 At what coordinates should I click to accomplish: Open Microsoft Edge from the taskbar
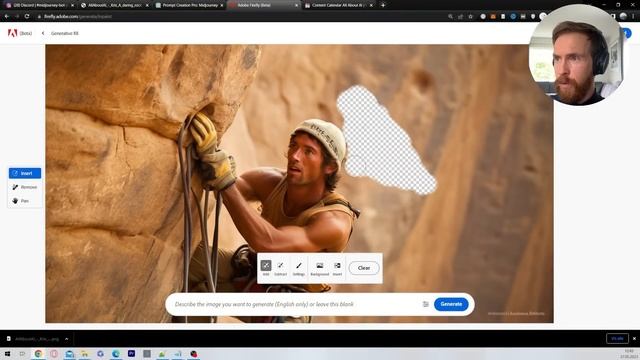pos(116,353)
